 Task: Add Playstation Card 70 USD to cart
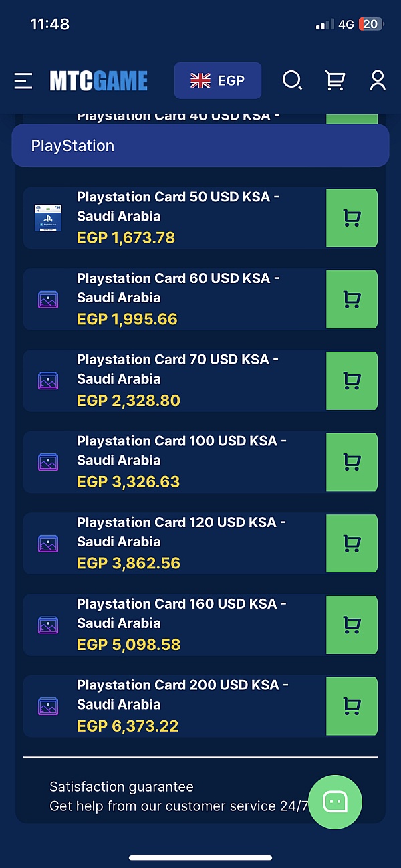352,381
